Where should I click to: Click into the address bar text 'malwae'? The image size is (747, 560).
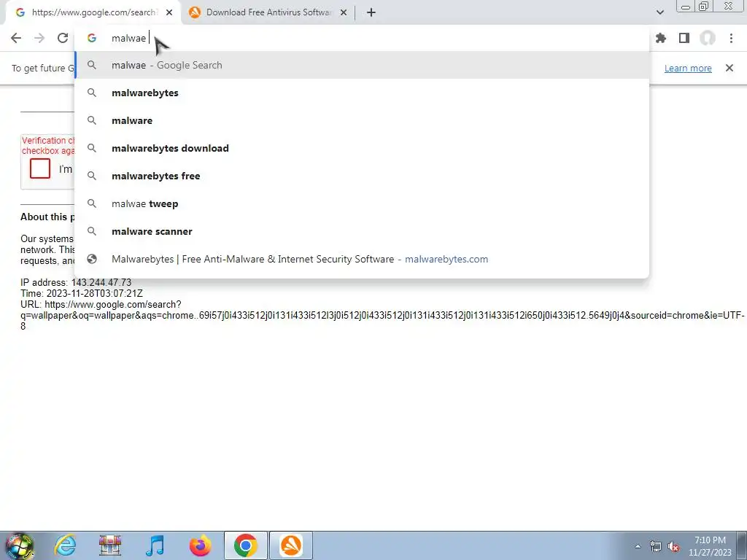(128, 38)
